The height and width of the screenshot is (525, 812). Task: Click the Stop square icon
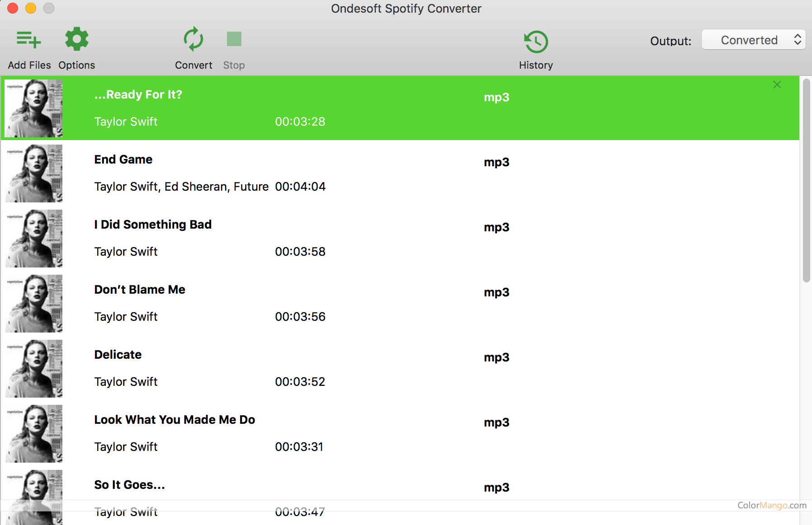[234, 39]
